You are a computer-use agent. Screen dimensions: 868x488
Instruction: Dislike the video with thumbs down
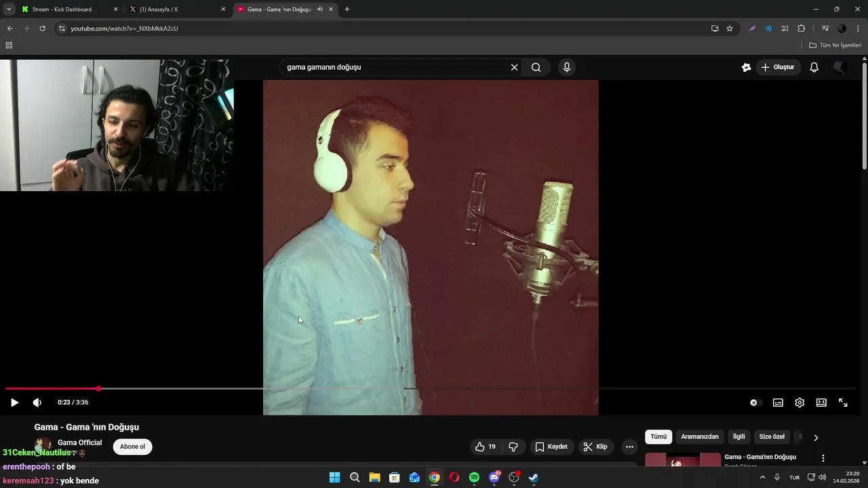click(513, 447)
